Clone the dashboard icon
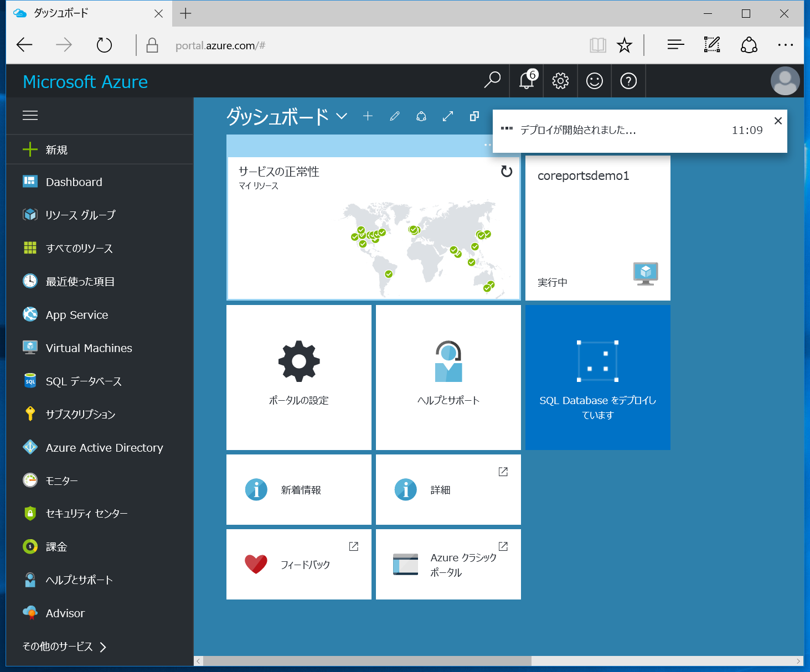This screenshot has width=810, height=672. [474, 116]
